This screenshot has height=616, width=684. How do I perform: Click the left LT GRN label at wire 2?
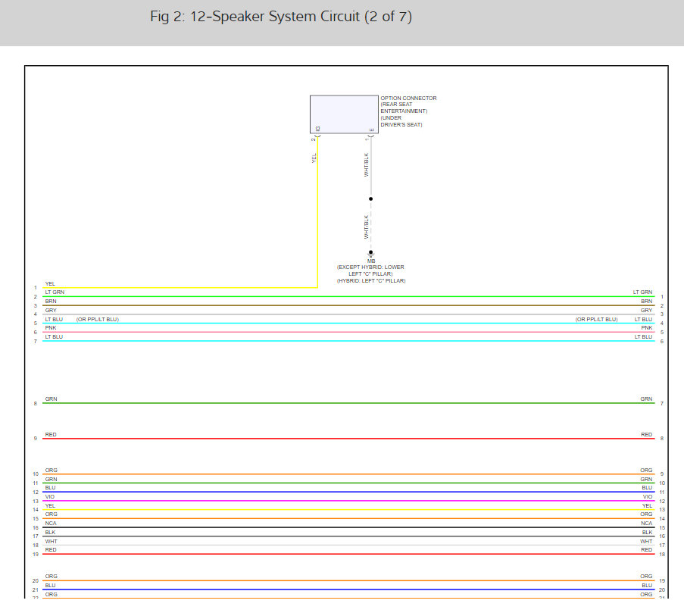55,292
